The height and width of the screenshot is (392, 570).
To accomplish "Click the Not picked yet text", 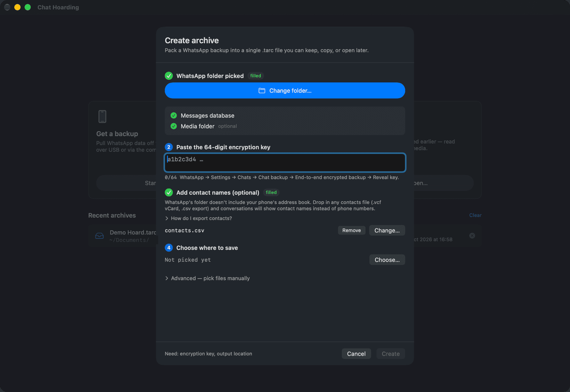I will (x=188, y=260).
